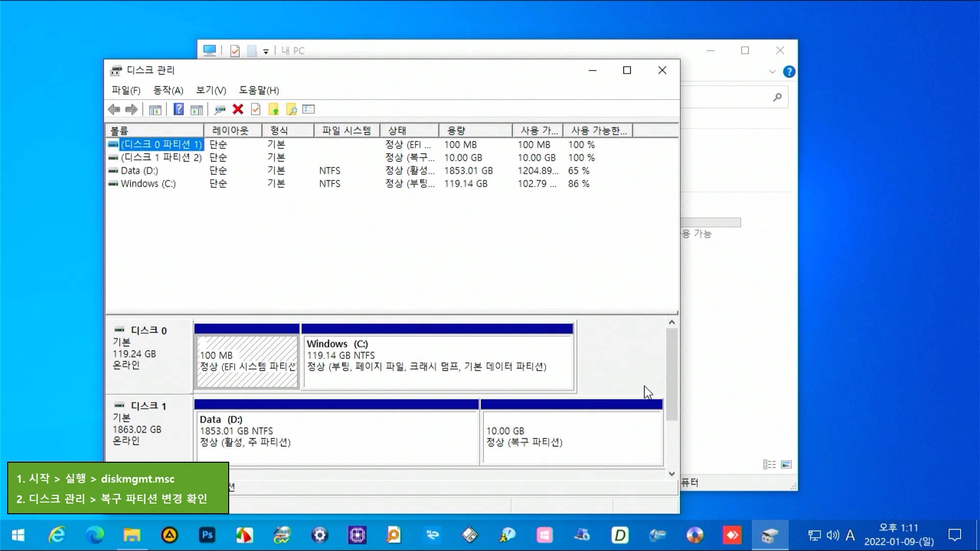Select the 10.00 GB recovery partition block
Screen dimensions: 980x551
[572, 432]
